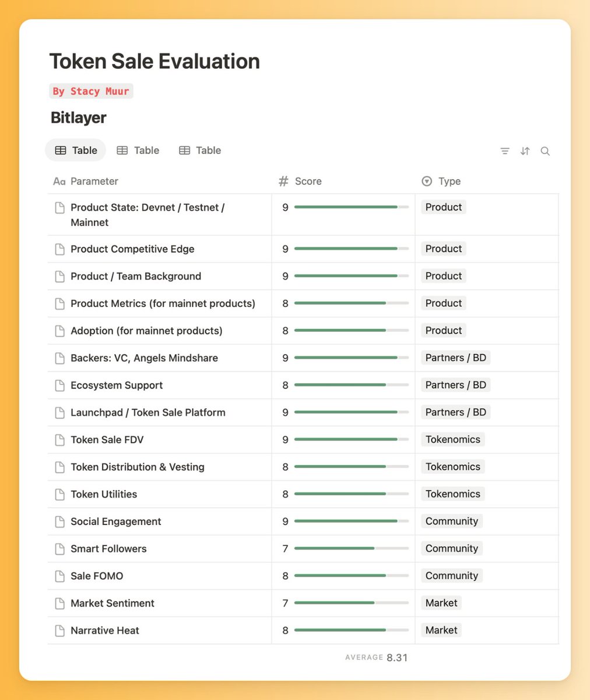590x700 pixels.
Task: Open page icon for Product Metrics row
Action: tap(59, 304)
